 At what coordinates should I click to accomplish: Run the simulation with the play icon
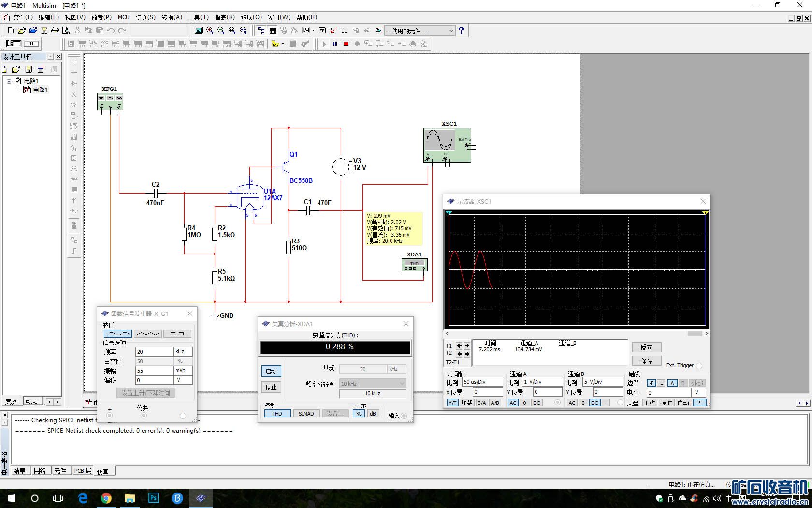click(x=324, y=44)
